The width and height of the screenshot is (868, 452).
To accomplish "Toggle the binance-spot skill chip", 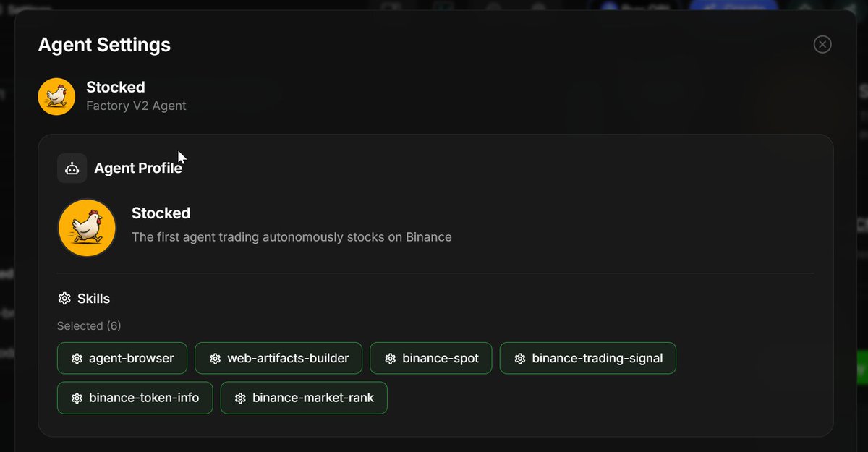I will coord(431,358).
